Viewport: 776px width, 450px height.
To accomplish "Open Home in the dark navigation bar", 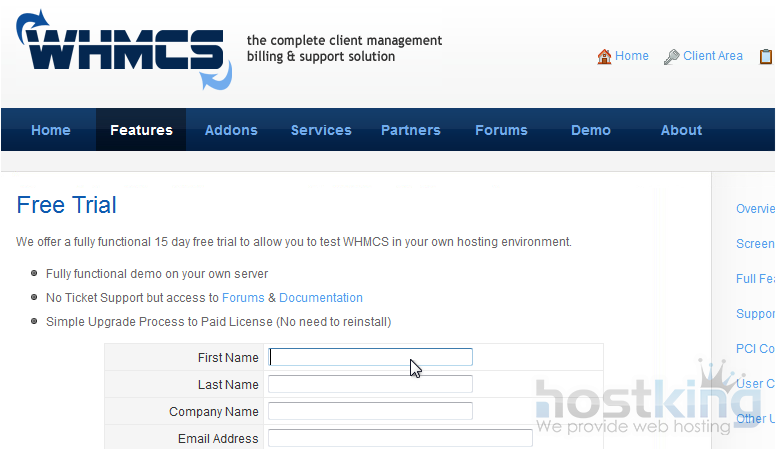I will pos(51,130).
